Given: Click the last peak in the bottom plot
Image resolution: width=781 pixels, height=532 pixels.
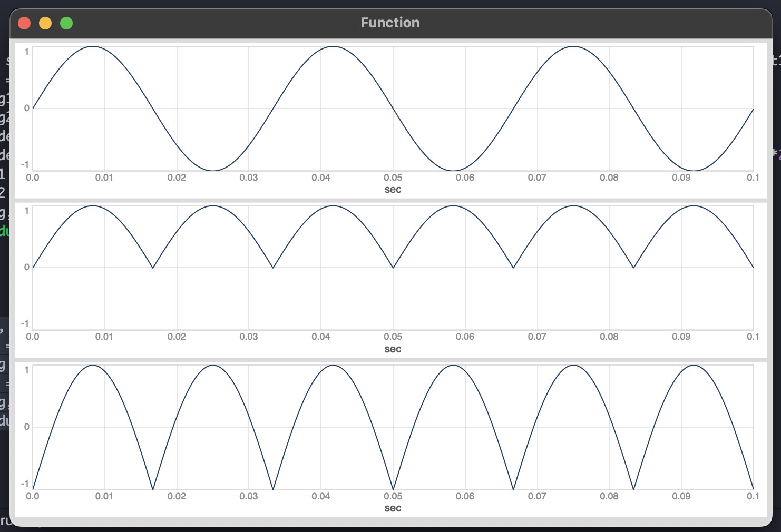Looking at the screenshot, I should (694, 366).
